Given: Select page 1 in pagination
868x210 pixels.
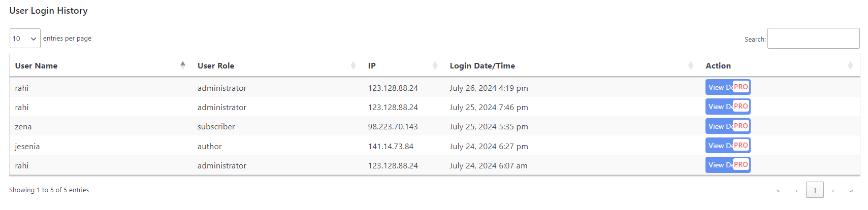Looking at the screenshot, I should coord(815,190).
